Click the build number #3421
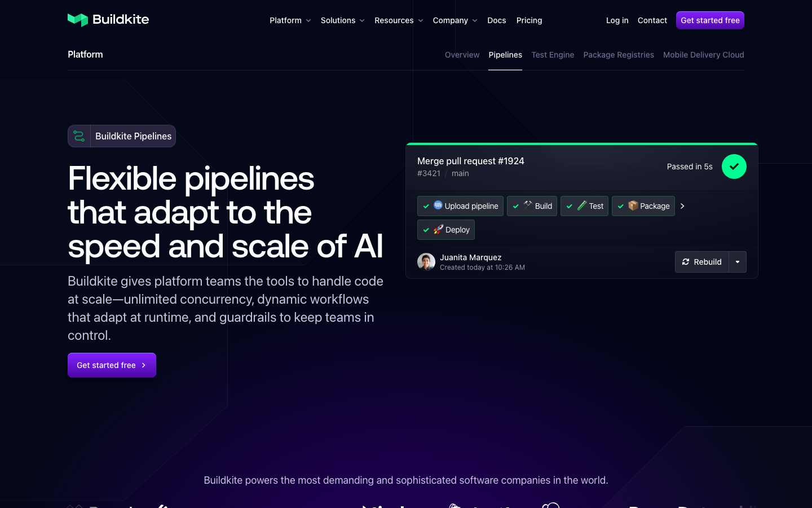This screenshot has height=508, width=812. point(429,173)
